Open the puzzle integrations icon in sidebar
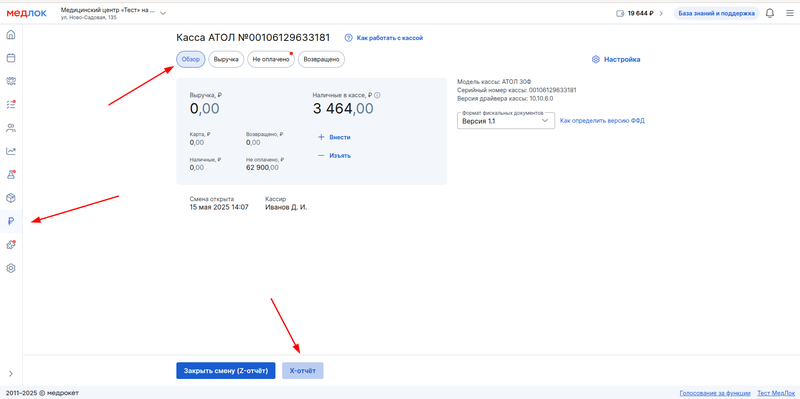 pos(11,245)
